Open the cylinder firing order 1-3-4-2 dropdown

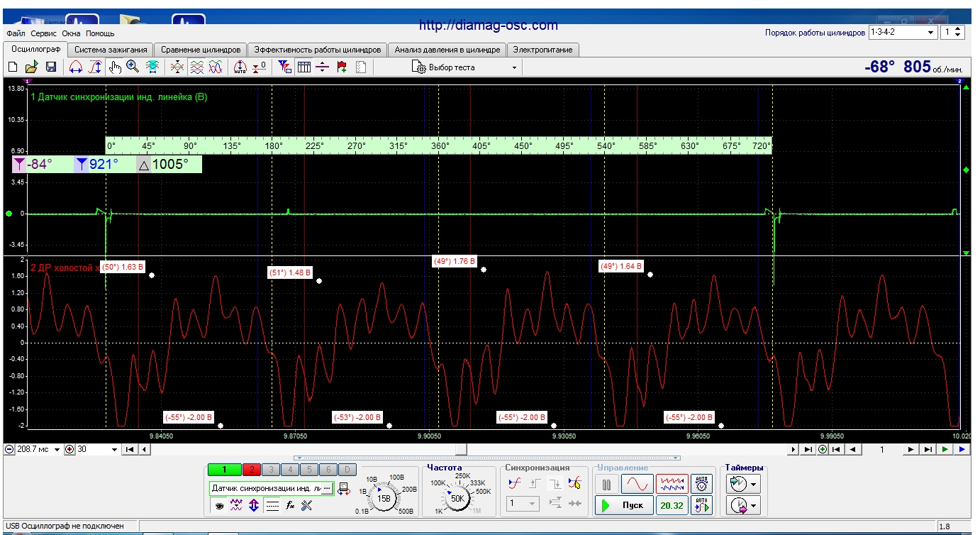click(x=932, y=33)
